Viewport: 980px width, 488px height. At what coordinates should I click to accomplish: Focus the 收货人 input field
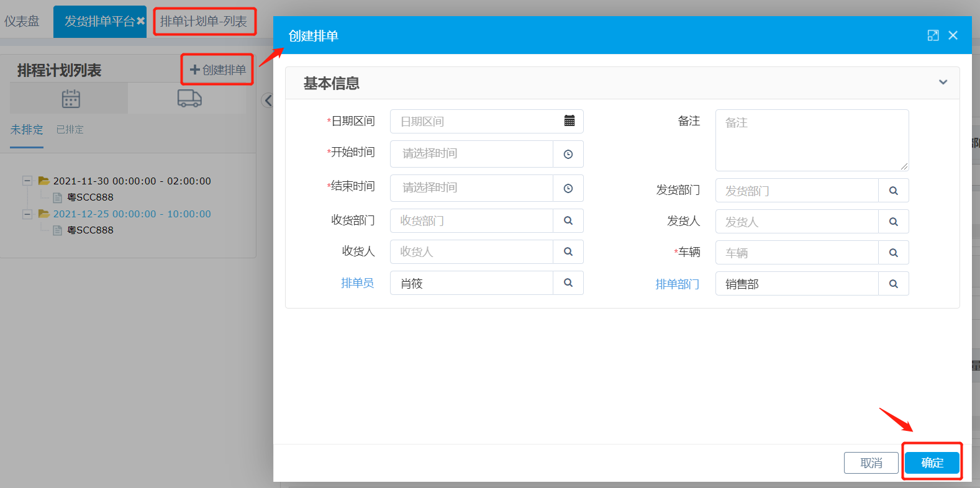point(472,251)
